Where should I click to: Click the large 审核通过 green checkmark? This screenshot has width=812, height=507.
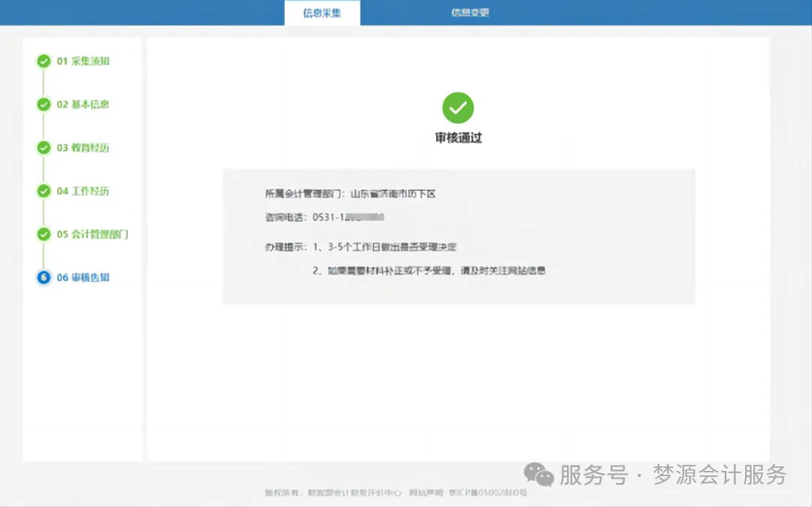pyautogui.click(x=459, y=108)
